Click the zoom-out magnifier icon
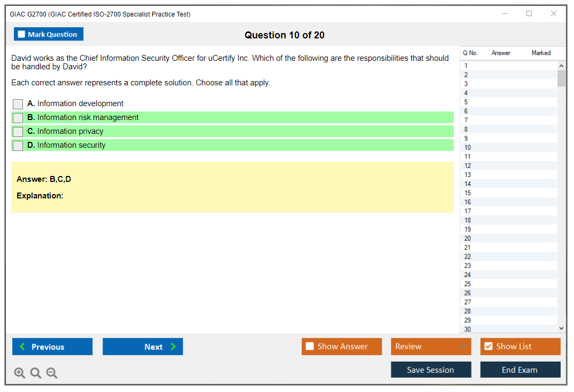574x392 pixels. click(x=52, y=373)
